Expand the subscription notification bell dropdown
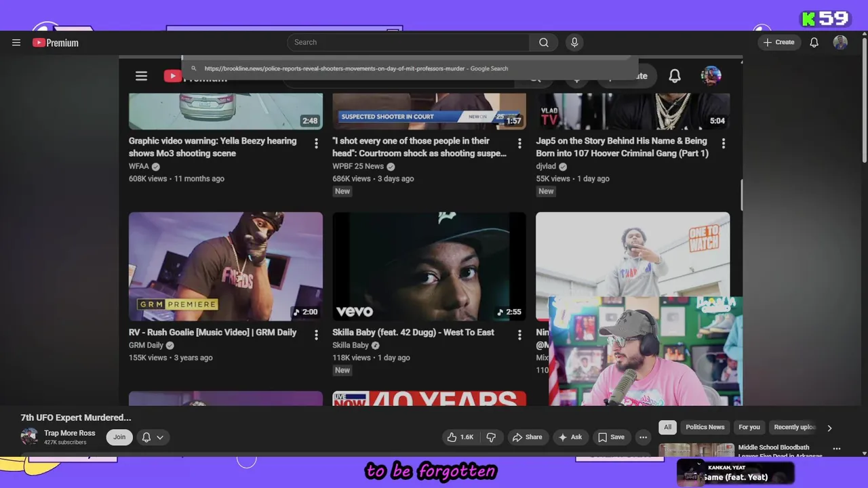868x488 pixels. pyautogui.click(x=153, y=437)
